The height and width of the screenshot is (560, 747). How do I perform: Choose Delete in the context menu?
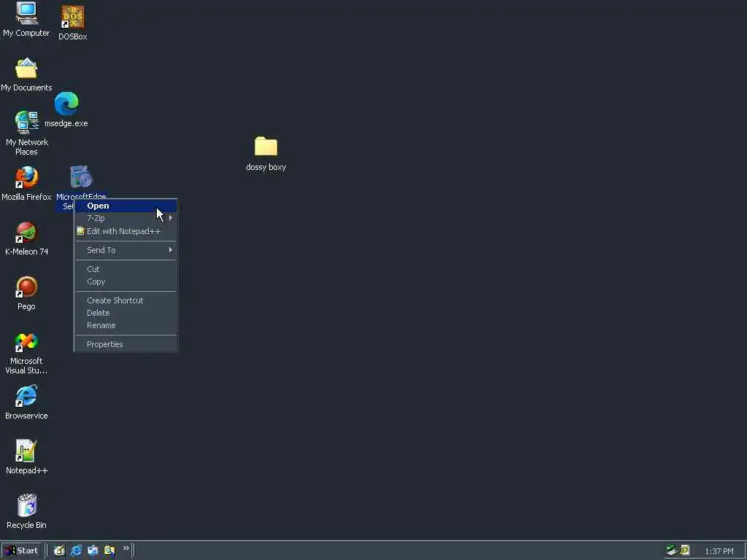point(125,313)
